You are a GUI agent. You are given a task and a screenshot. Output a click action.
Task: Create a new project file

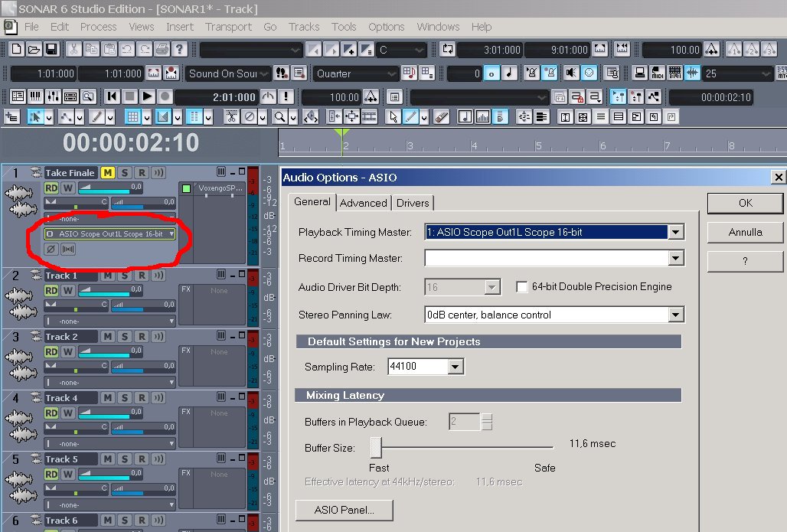17,49
